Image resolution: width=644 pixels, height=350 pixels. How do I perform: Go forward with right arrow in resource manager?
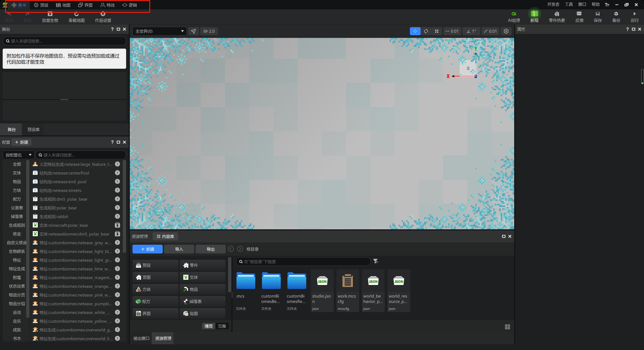coord(240,249)
